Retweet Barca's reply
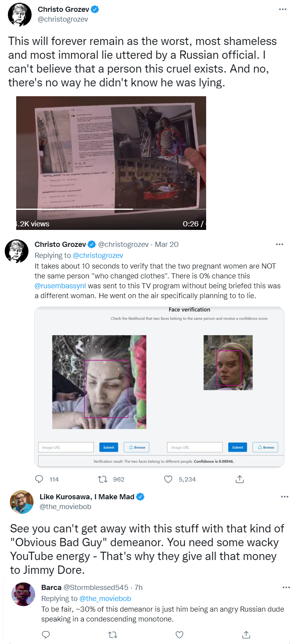The height and width of the screenshot is (644, 295). pos(113,635)
